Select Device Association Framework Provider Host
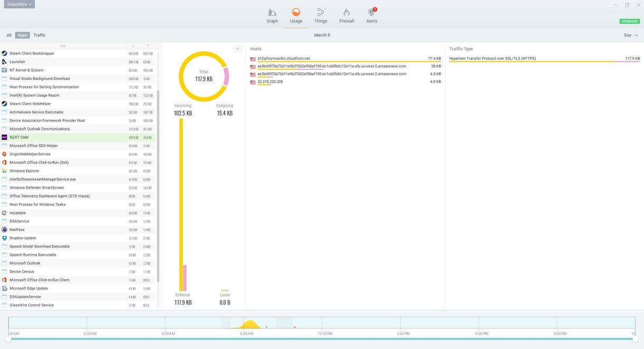The height and width of the screenshot is (349, 644). click(78, 120)
